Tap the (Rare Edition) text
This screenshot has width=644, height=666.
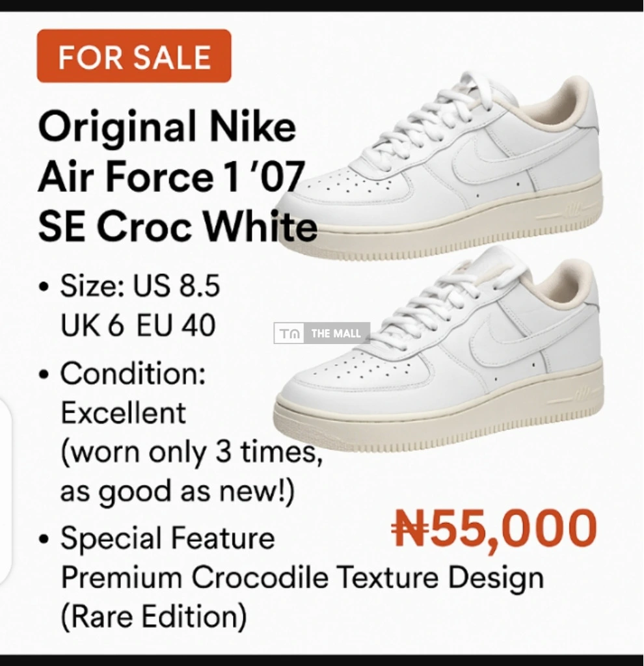pos(154,617)
